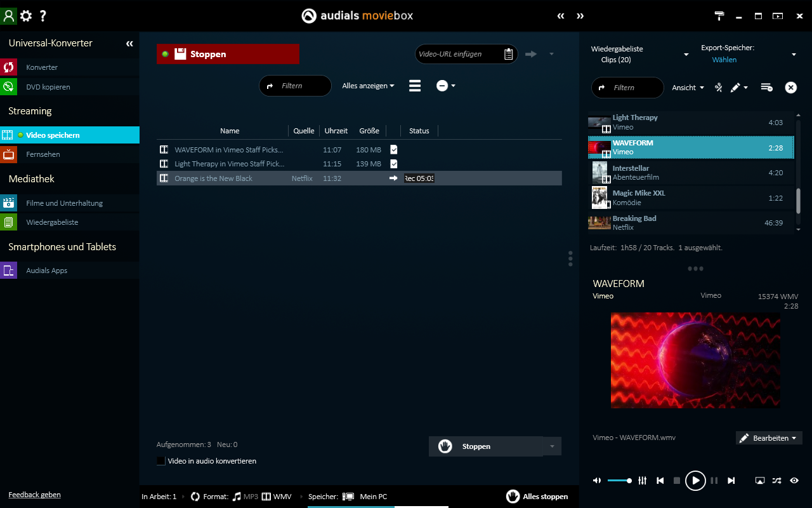Open settings via the gear icon
Screen dimensions: 812x508
[26, 16]
